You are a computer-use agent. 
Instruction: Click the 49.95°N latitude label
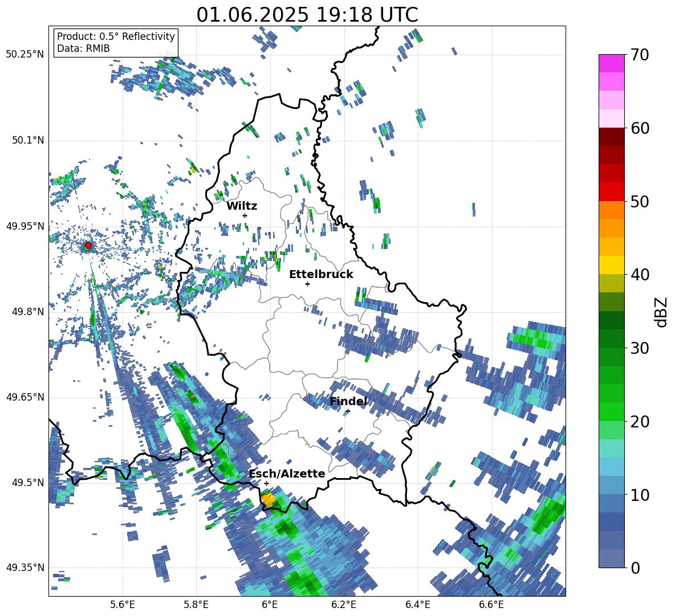point(25,226)
